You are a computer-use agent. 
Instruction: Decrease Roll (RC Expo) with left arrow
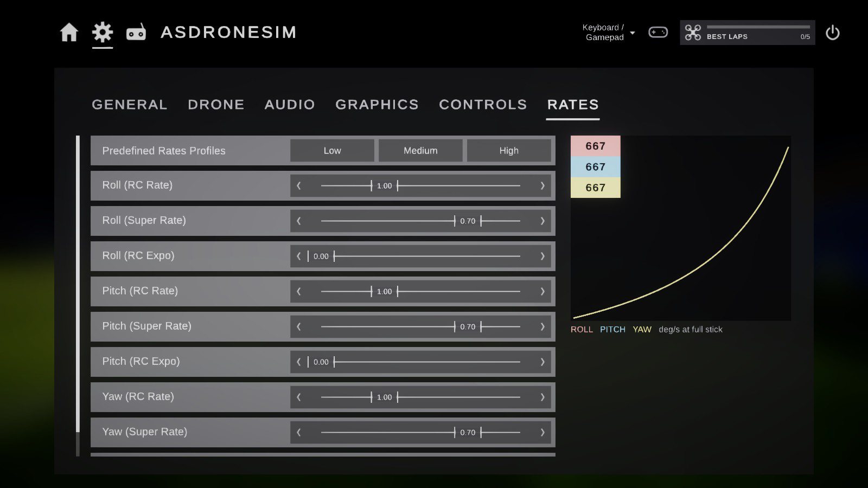pos(299,256)
